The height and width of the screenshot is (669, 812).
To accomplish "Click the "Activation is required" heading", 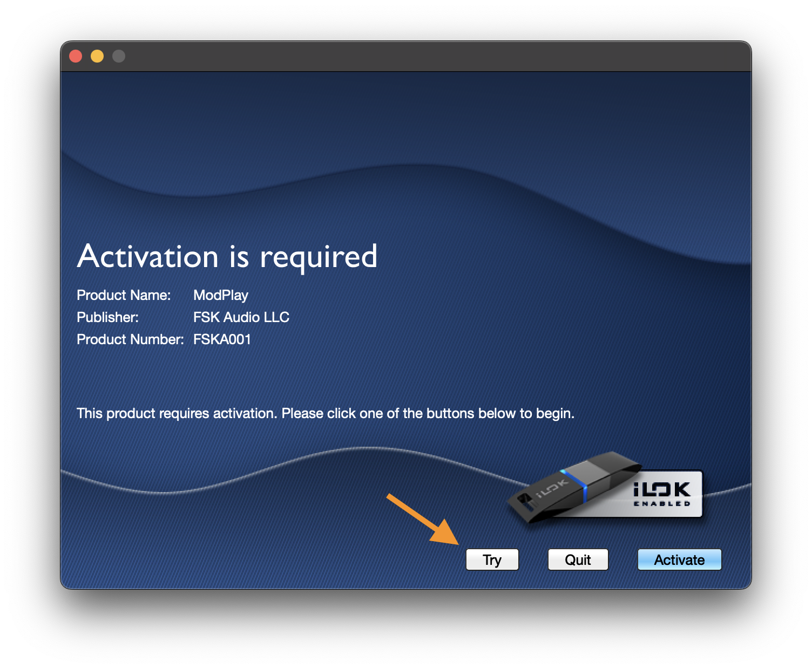I will click(x=227, y=256).
